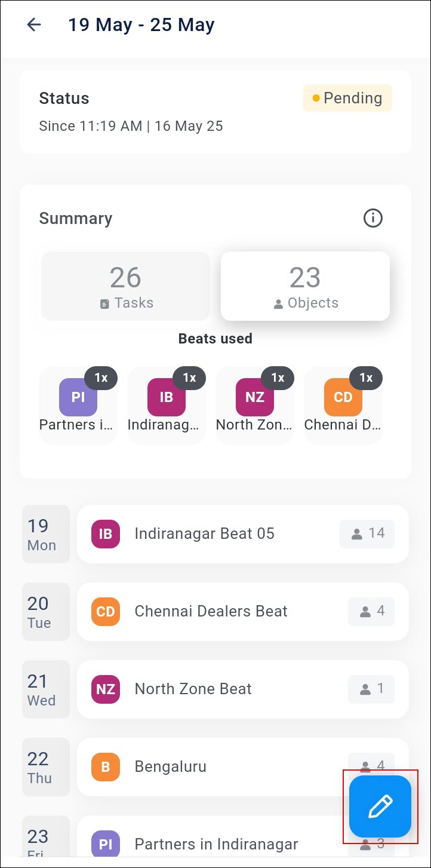Tap the 14 objects count on Indiranagar Beat

367,533
